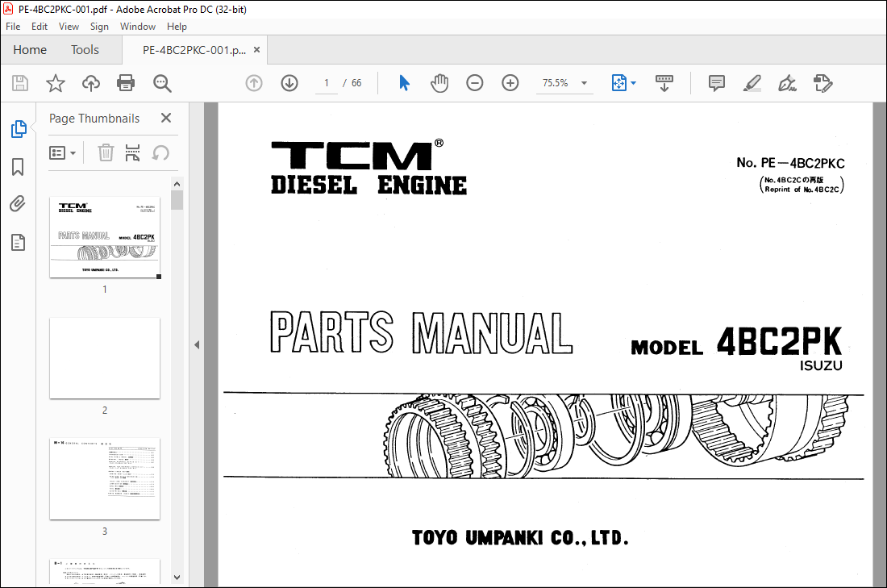Open the View menu
The height and width of the screenshot is (588, 887).
69,27
